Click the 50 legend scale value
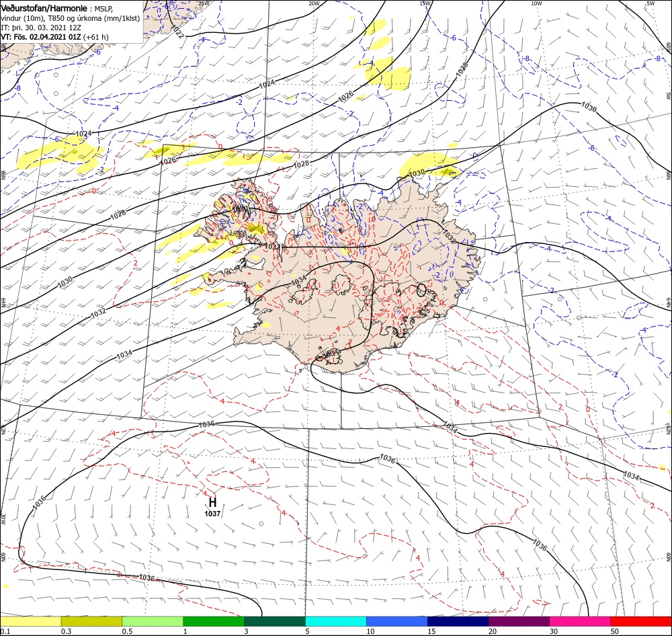Image resolution: width=672 pixels, height=636 pixels. (x=615, y=631)
